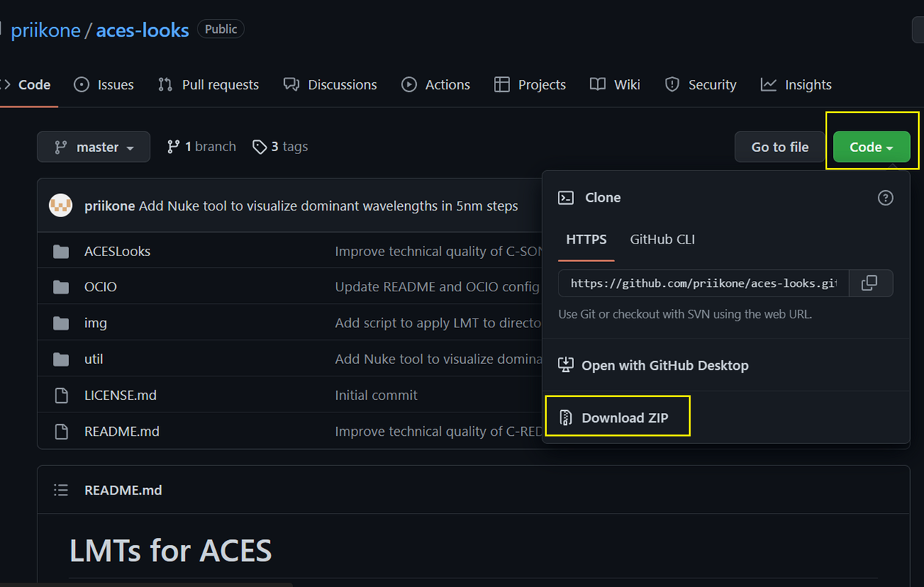Open the Issues tab

click(103, 84)
